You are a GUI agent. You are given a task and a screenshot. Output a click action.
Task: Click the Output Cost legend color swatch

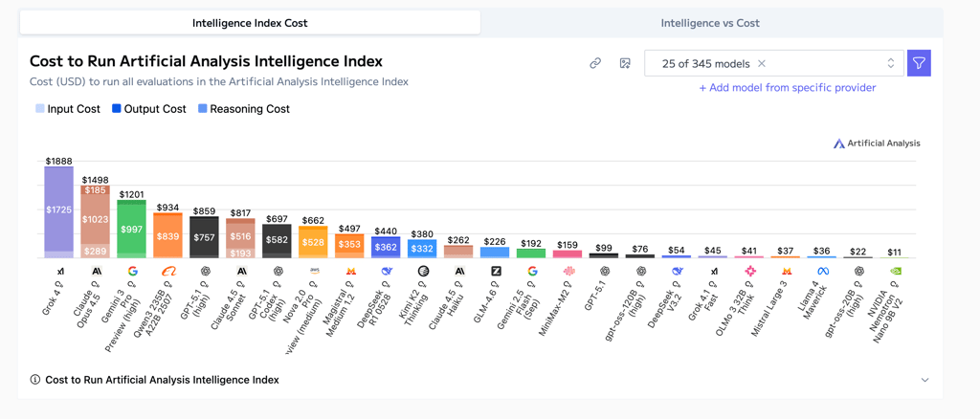point(117,109)
